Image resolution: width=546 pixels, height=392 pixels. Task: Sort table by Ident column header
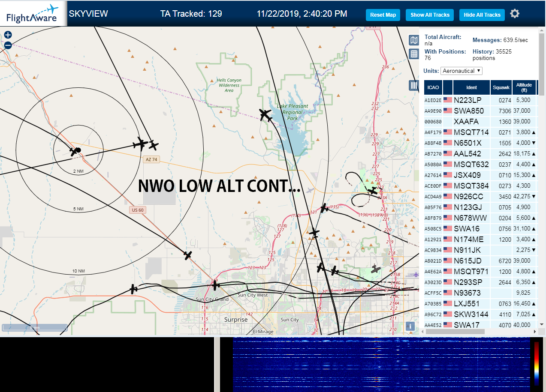tap(471, 87)
